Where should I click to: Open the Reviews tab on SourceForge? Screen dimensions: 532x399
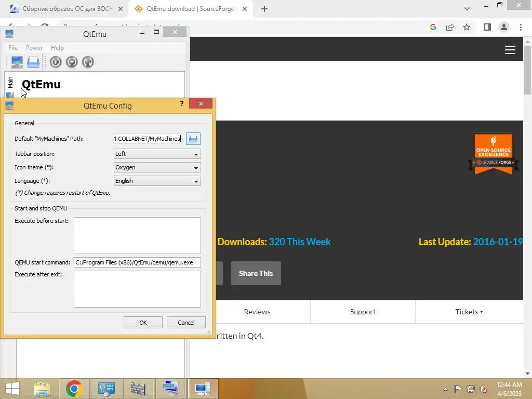click(257, 312)
